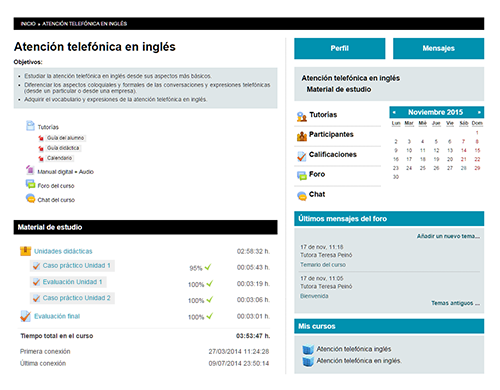Open Guía del alumno document link
Screen dimensions: 500x390
point(65,138)
